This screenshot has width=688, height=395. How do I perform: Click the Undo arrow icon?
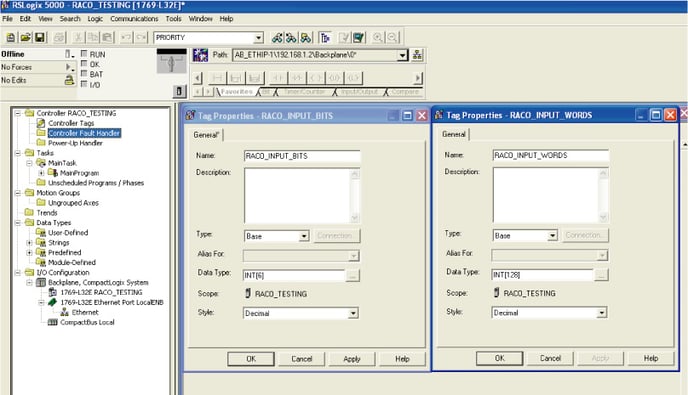tap(126, 37)
